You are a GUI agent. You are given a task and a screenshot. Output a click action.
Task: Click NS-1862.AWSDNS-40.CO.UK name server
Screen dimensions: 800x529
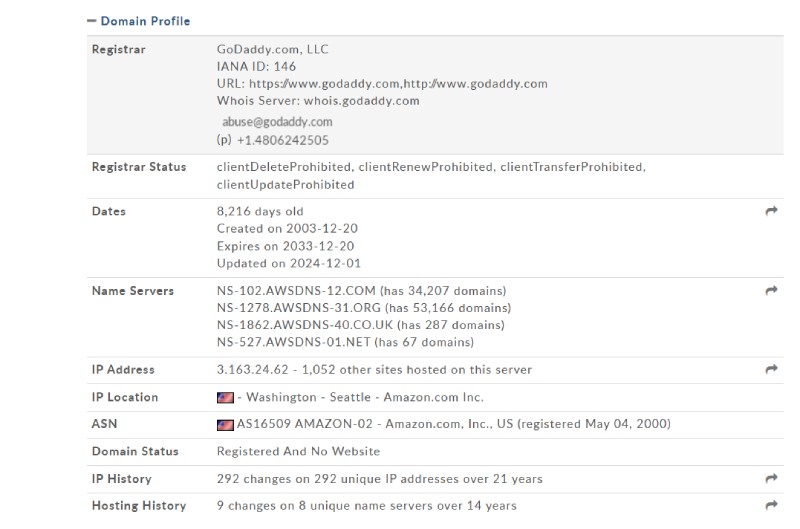coord(305,325)
